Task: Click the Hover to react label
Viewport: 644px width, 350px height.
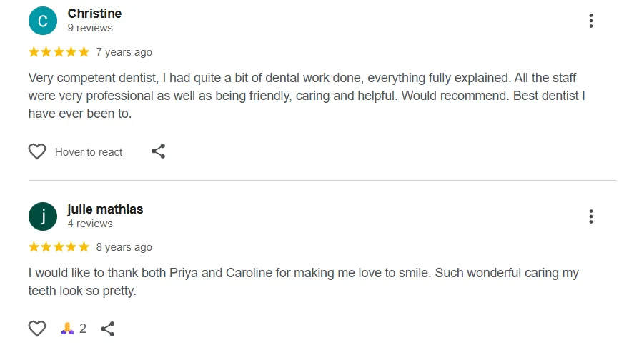Action: pos(89,152)
